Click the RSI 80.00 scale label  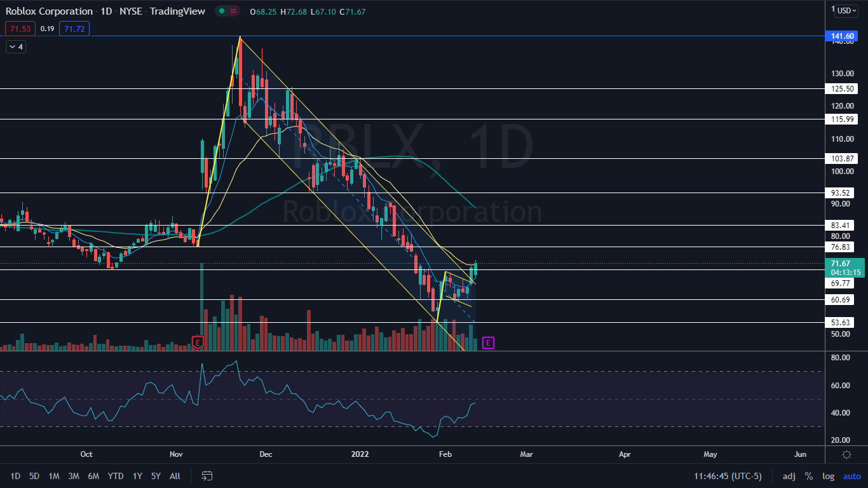(841, 358)
